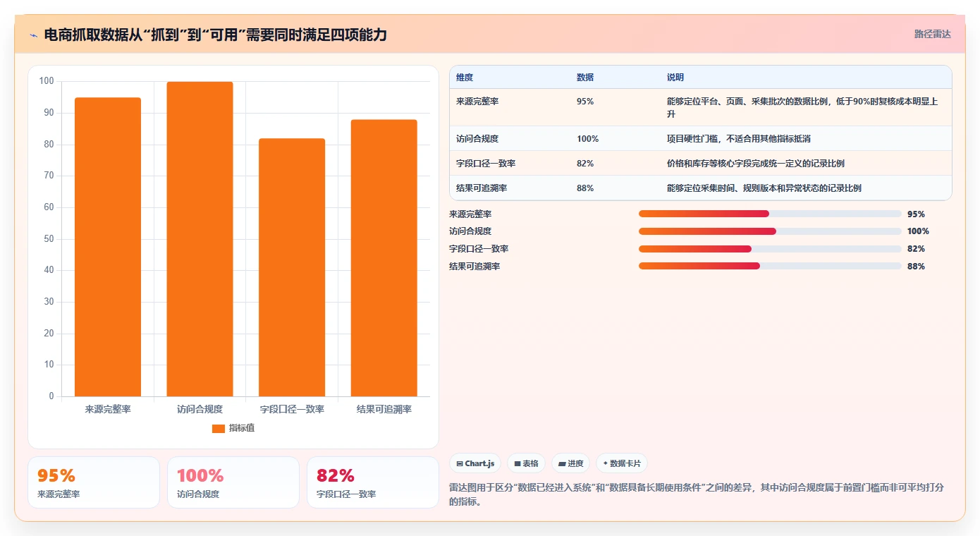Image resolution: width=980 pixels, height=536 pixels.
Task: Click the 95% cell in the table
Action: pos(585,102)
